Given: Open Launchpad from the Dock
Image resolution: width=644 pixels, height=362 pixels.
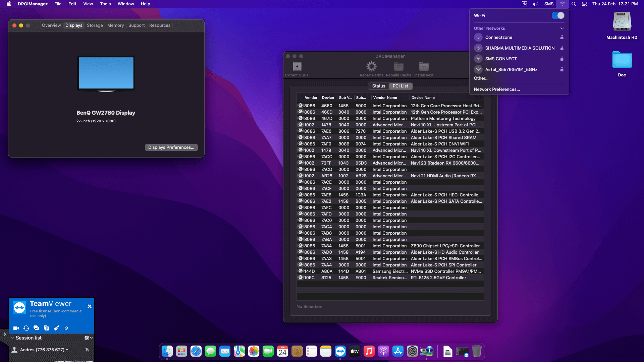Looking at the screenshot, I should (x=181, y=351).
